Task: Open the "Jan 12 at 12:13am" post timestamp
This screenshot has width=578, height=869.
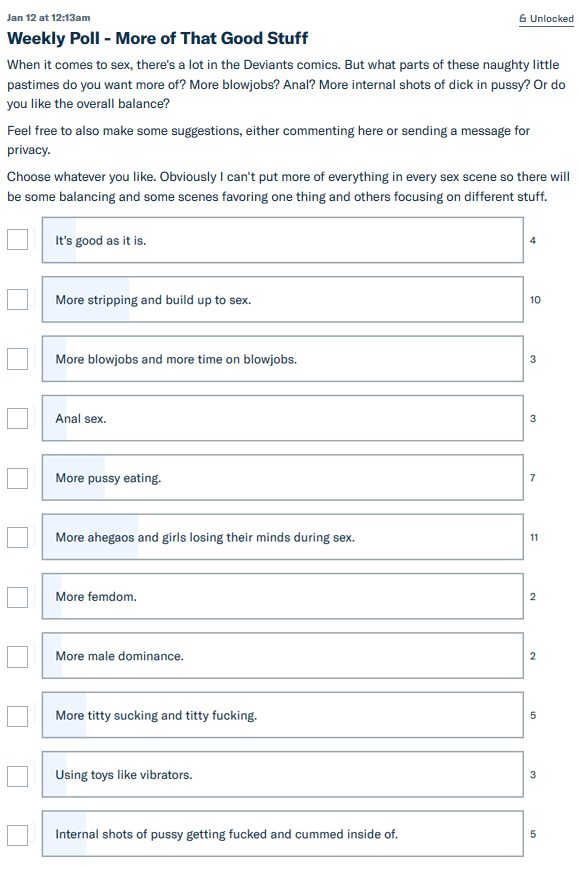Action: point(49,17)
